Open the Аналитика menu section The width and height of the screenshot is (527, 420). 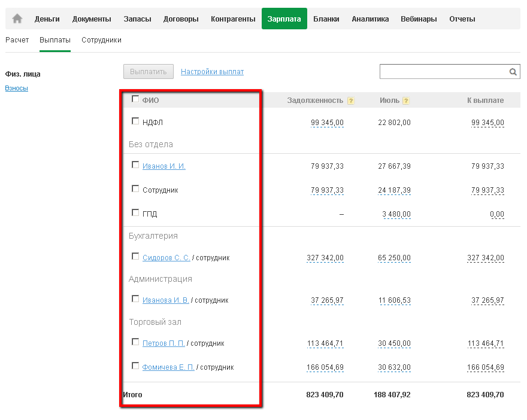click(370, 19)
